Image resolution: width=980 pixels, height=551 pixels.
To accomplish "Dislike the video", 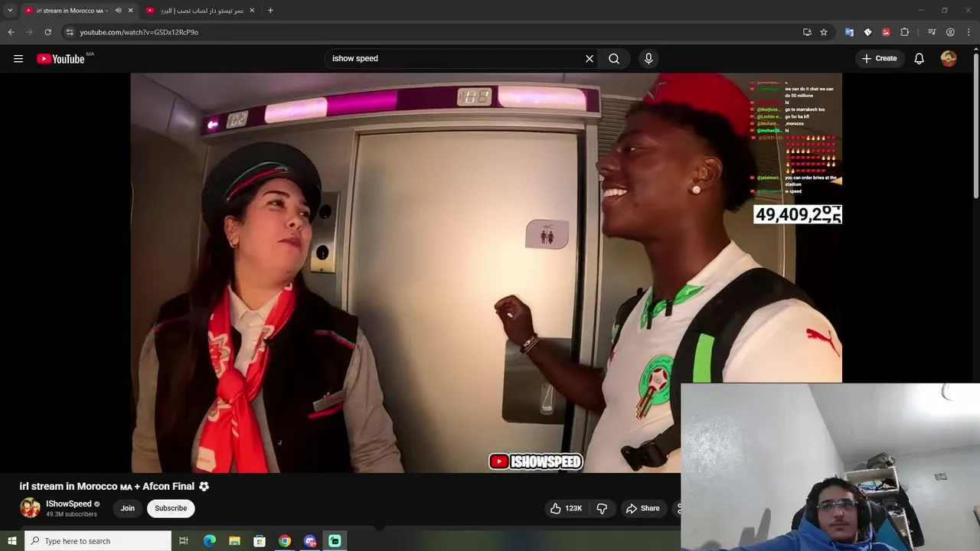I will [x=602, y=508].
